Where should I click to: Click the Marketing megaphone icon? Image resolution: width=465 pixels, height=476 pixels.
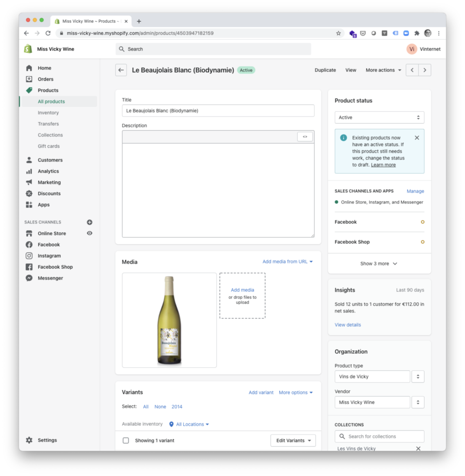pyautogui.click(x=29, y=182)
